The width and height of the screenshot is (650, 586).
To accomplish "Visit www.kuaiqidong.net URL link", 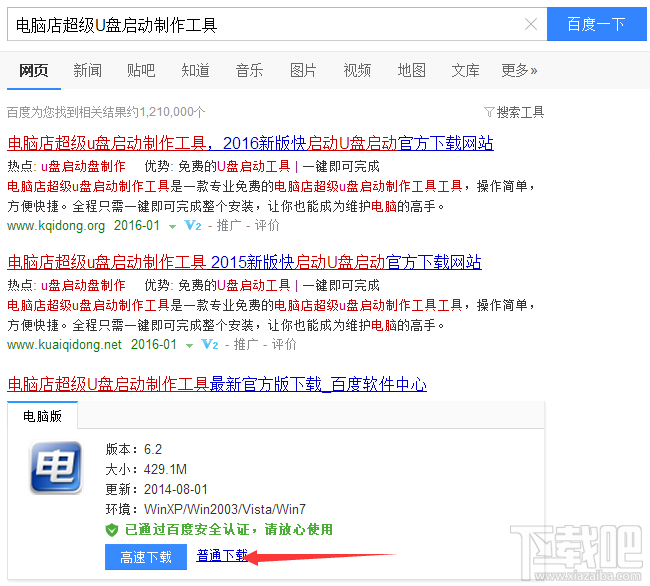I will click(x=64, y=344).
